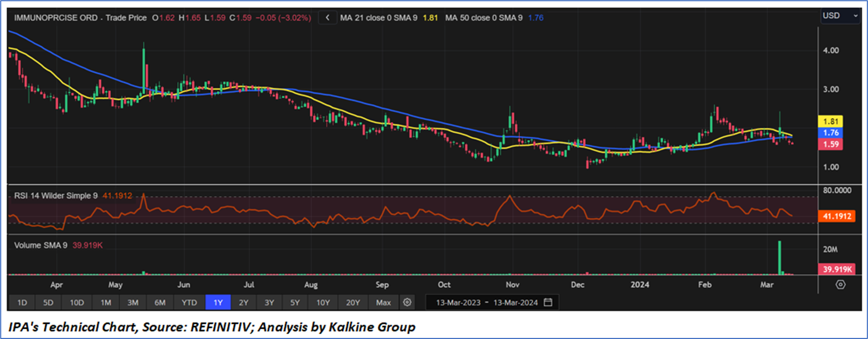The height and width of the screenshot is (339, 868).
Task: Click the calendar icon in date range
Action: point(548,302)
